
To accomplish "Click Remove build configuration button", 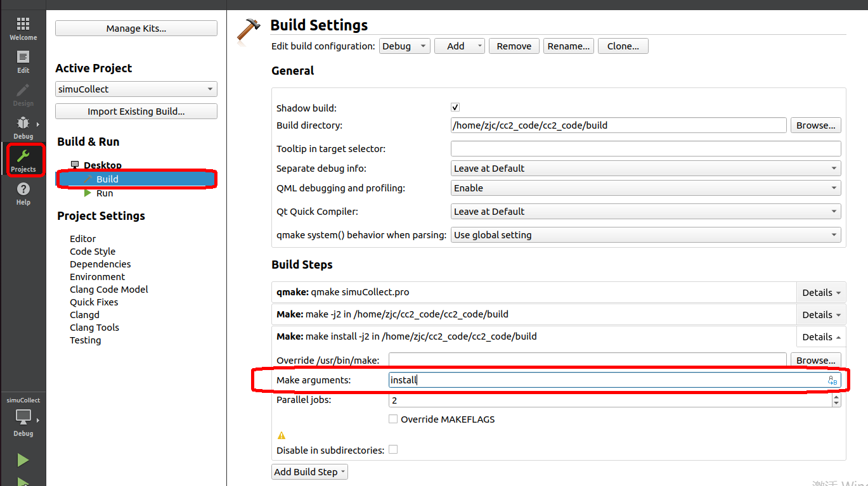I will [514, 46].
